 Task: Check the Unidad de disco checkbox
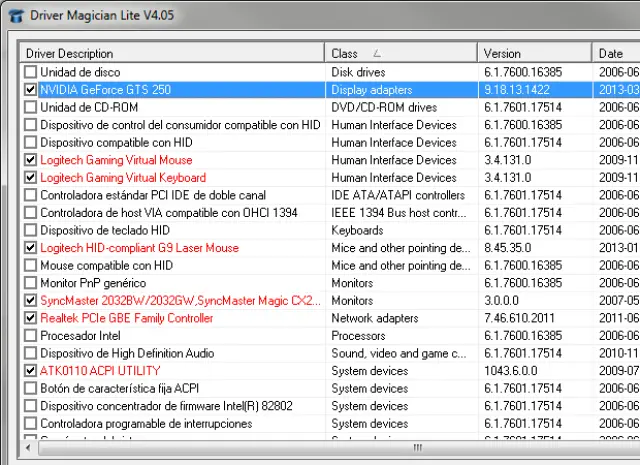click(x=30, y=72)
